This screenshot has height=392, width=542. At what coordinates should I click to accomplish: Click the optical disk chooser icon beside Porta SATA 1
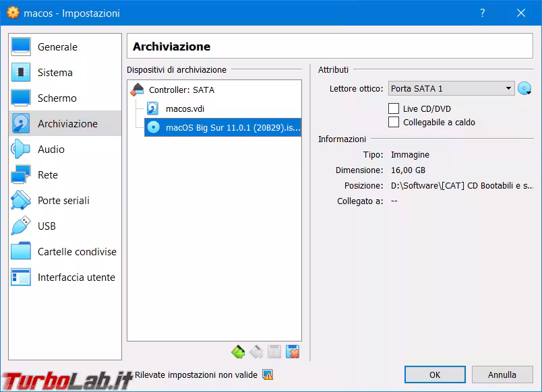[524, 88]
